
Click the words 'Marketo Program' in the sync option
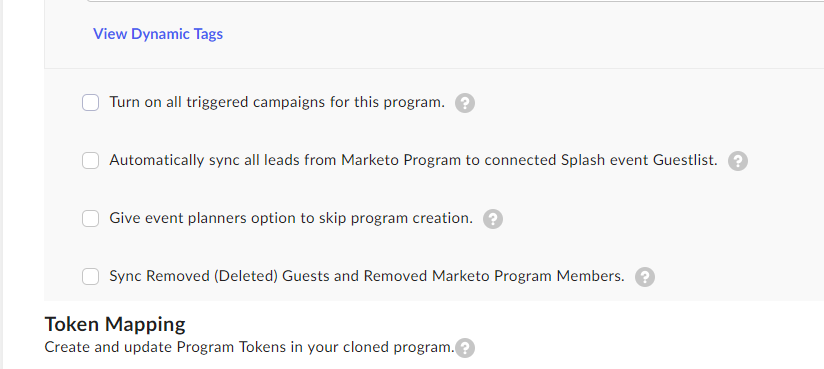click(401, 160)
